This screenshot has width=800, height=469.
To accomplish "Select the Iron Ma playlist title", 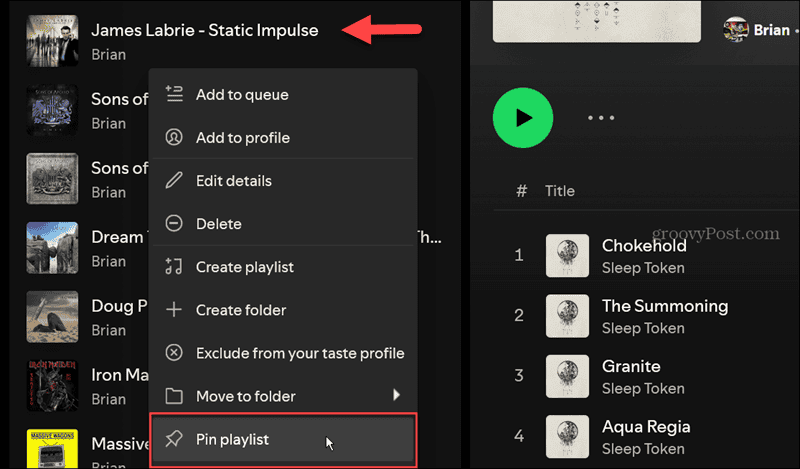I will click(x=120, y=375).
